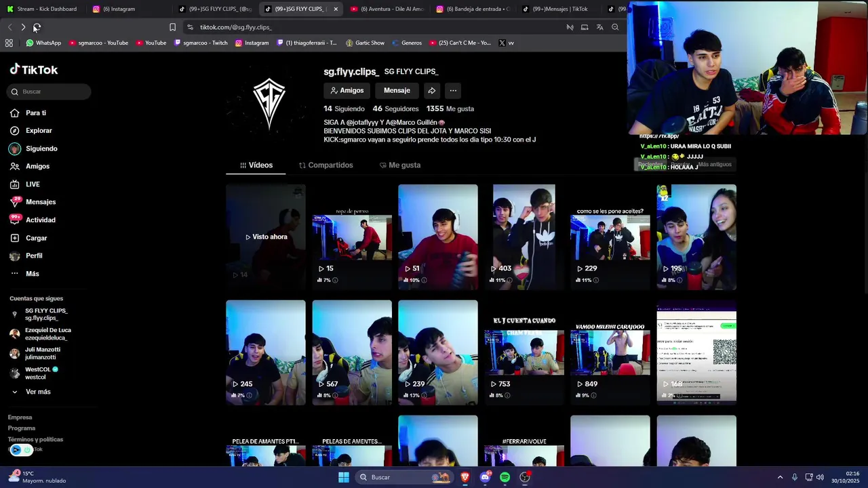868x488 pixels.
Task: Click the SG profile avatar
Action: [x=269, y=103]
